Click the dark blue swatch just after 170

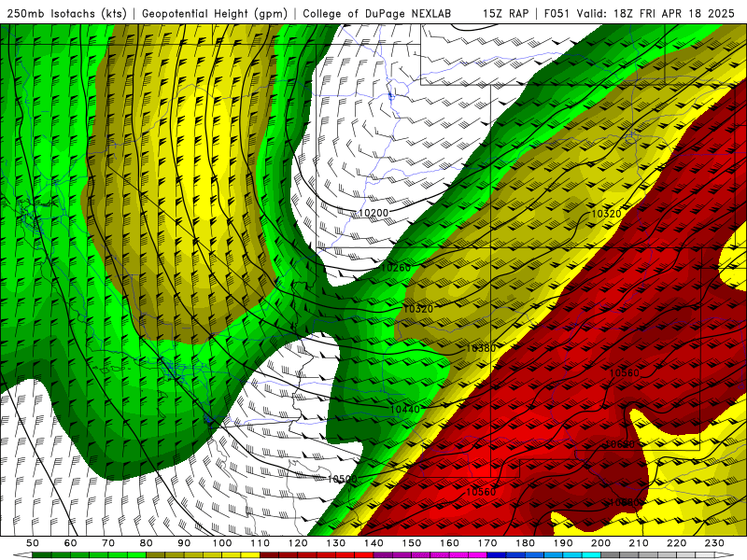point(497,555)
